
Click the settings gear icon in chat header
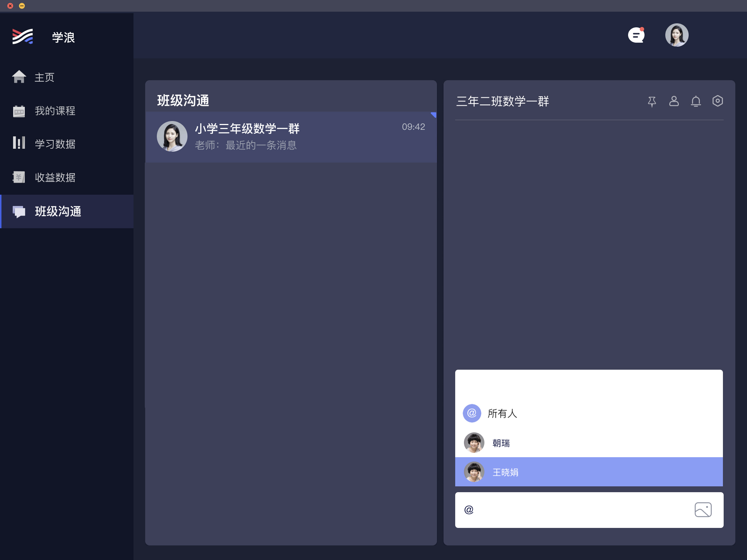tap(717, 100)
